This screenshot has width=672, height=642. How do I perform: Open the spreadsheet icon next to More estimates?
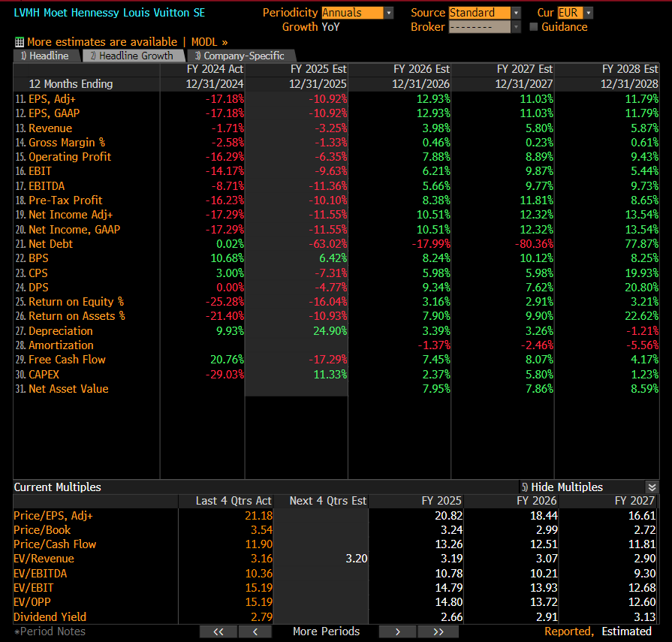20,42
